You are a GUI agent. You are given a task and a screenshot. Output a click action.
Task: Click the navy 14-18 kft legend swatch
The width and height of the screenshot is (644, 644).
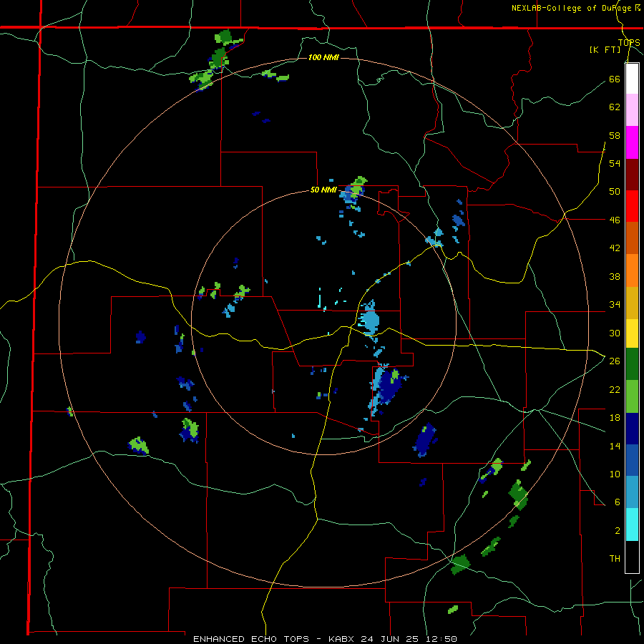(632, 429)
